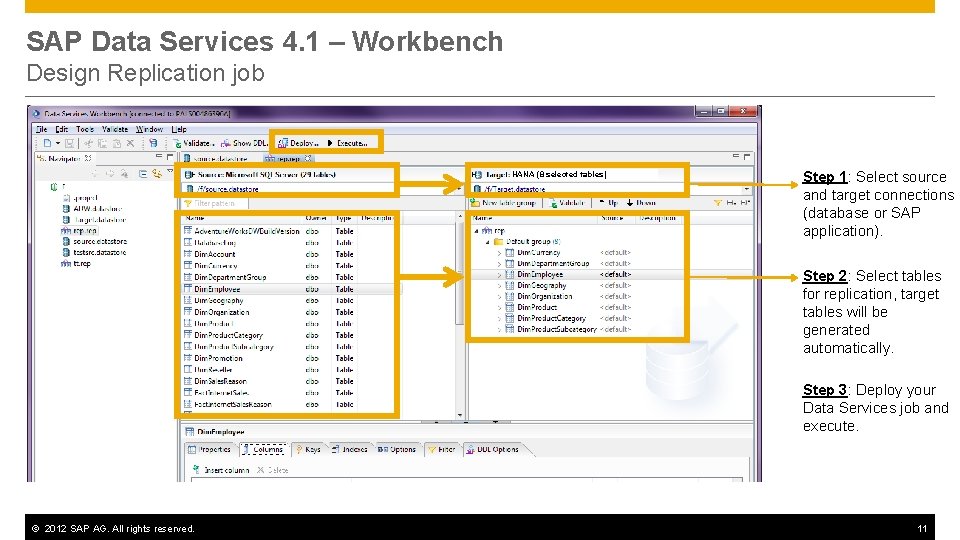The image size is (960, 540).
Task: Click the Down move button
Action: (640, 203)
